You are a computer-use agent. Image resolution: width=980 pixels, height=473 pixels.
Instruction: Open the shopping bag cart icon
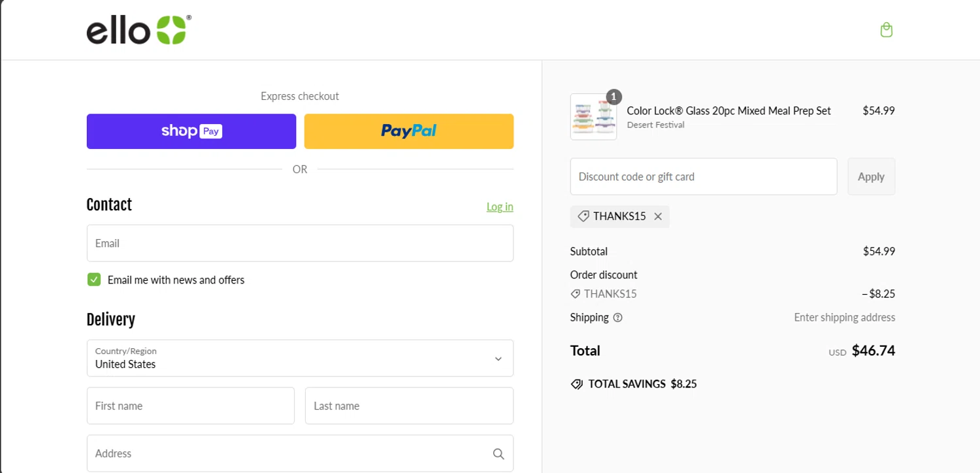[886, 30]
